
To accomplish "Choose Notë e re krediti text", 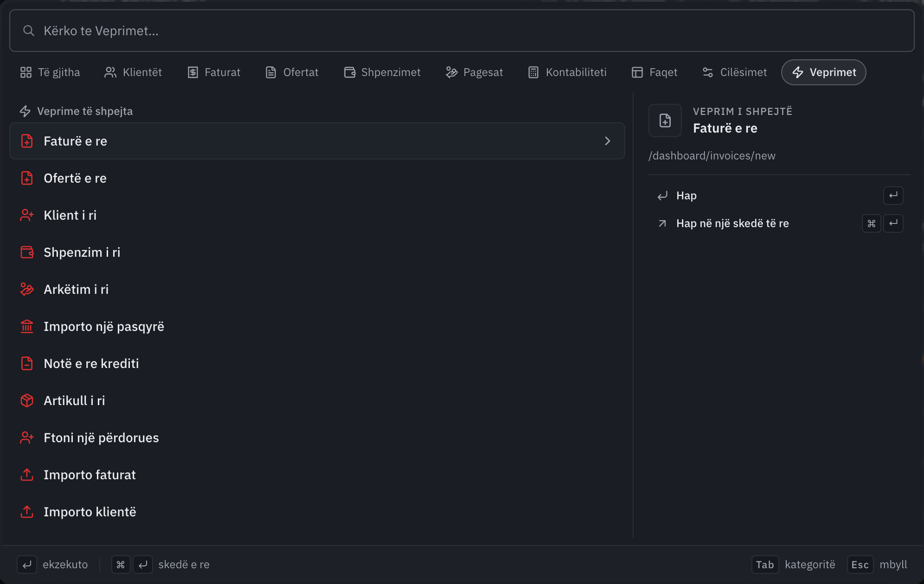I will [x=91, y=363].
